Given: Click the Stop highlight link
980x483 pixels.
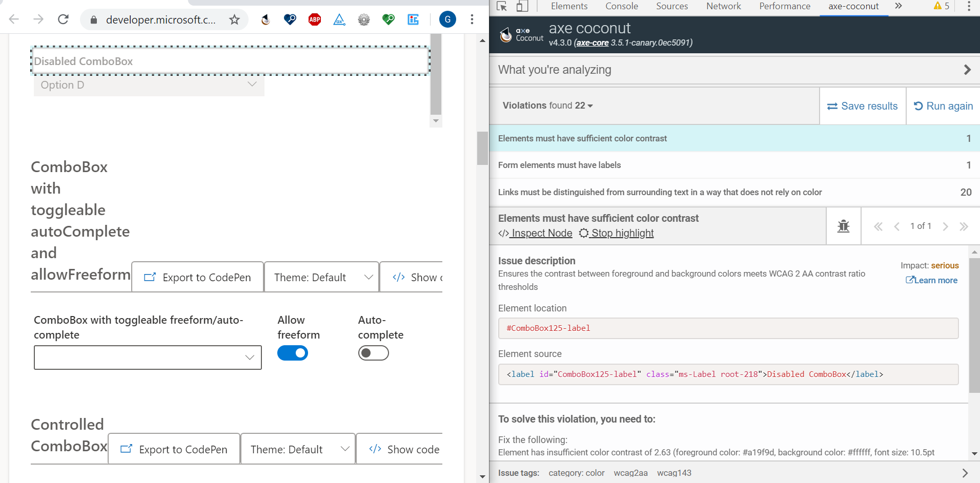Looking at the screenshot, I should [x=617, y=233].
